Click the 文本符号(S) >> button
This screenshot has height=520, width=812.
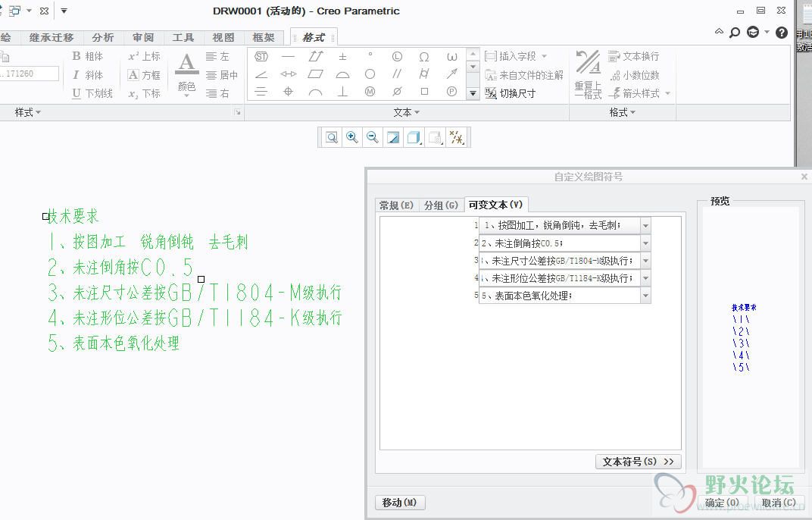coord(638,462)
